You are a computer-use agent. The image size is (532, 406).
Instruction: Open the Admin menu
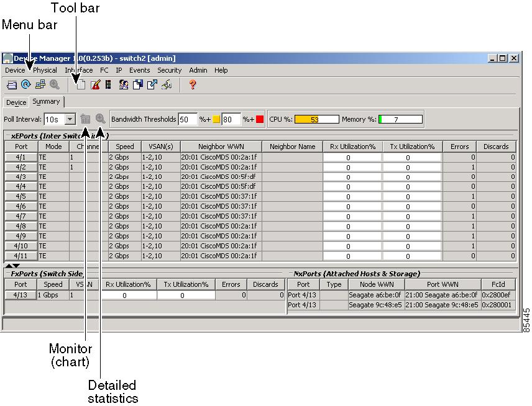[x=198, y=70]
